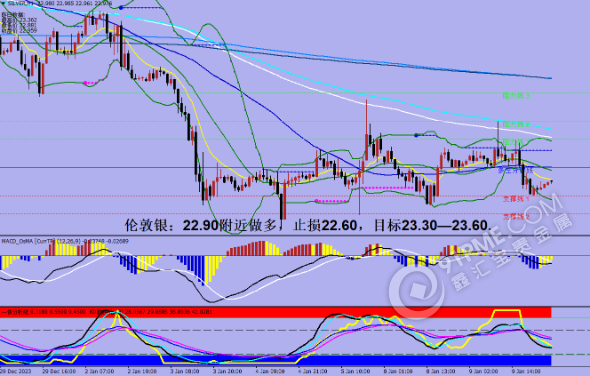Select the blue long-short dividing line label

click(x=515, y=170)
